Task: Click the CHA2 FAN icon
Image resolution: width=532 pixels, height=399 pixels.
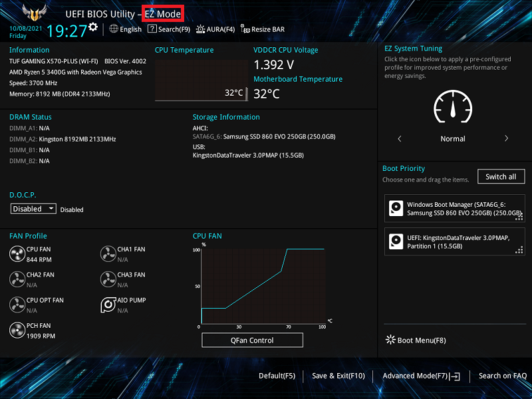Action: point(17,279)
